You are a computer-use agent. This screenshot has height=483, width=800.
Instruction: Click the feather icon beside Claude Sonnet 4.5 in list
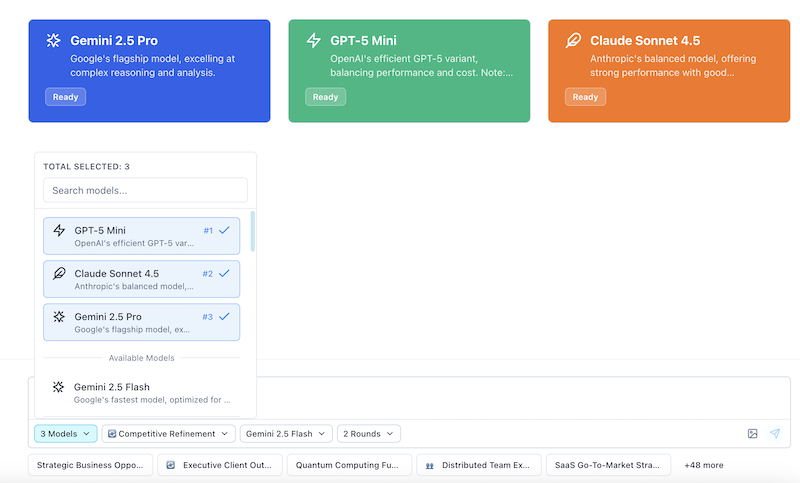click(59, 273)
